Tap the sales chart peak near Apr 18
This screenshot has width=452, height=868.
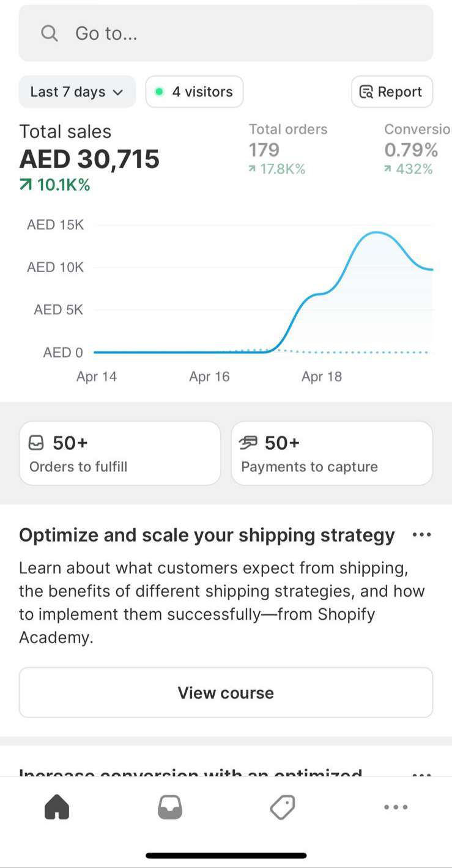pos(377,233)
